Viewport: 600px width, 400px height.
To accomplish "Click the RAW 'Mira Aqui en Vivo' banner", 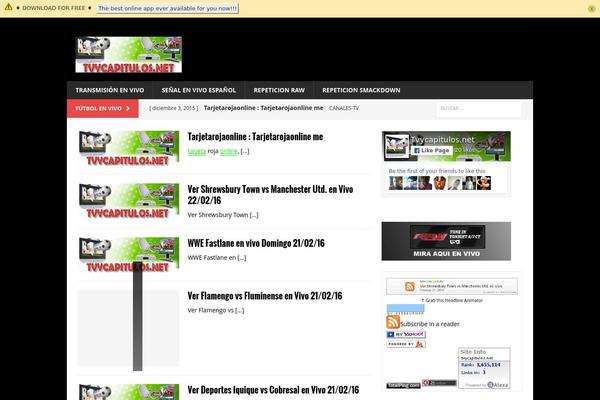I will click(446, 241).
